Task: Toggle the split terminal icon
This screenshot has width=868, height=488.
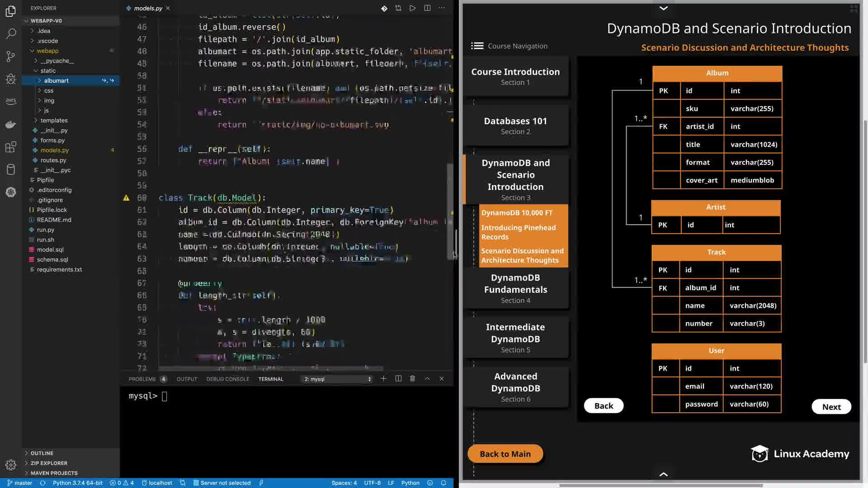Action: coord(398,379)
